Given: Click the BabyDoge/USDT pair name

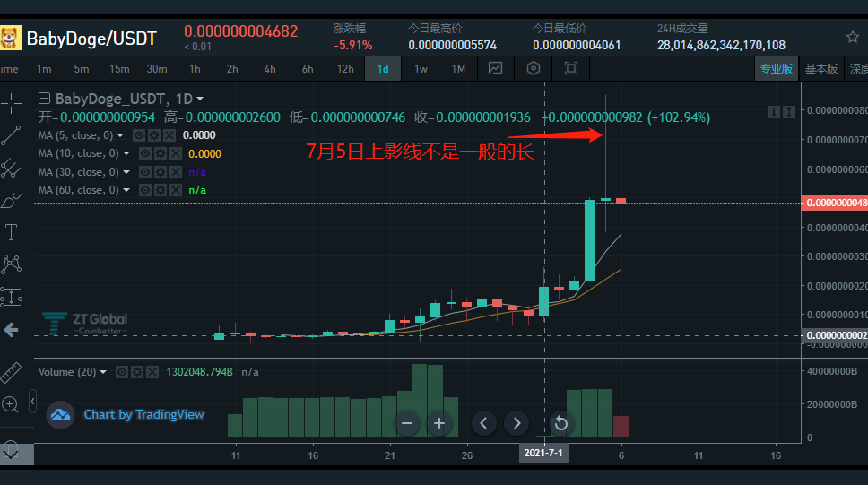Looking at the screenshot, I should coord(91,39).
